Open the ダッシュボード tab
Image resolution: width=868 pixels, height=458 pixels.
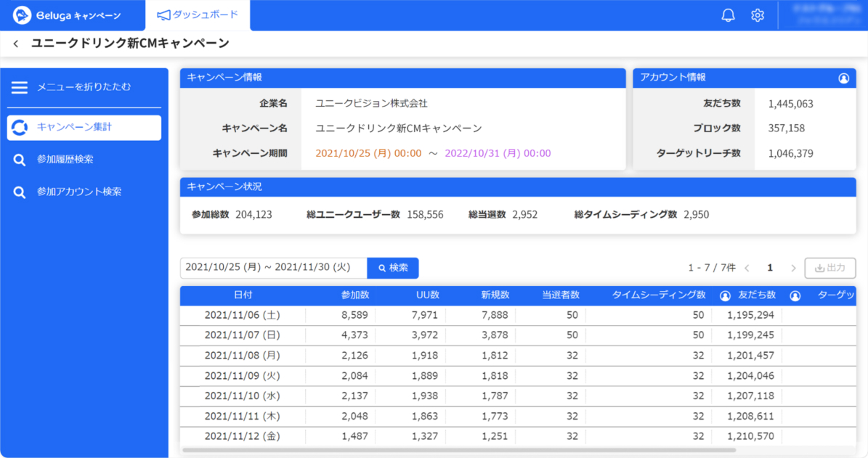198,15
